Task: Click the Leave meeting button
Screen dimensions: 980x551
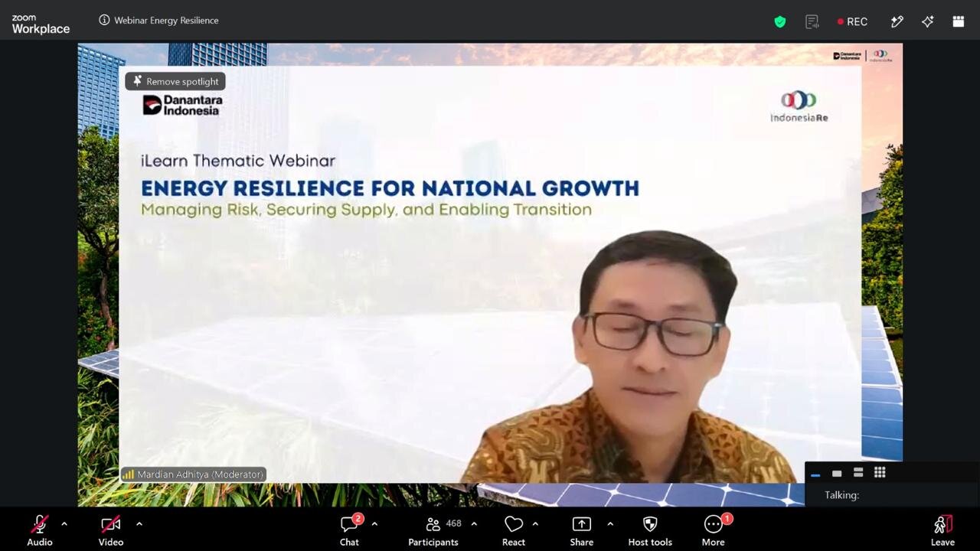Action: (942, 530)
